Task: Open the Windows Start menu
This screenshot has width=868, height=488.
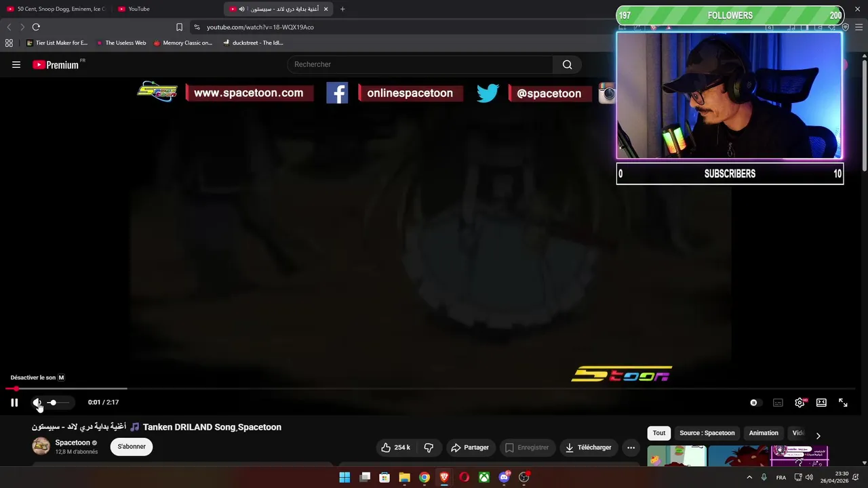Action: pos(344,477)
